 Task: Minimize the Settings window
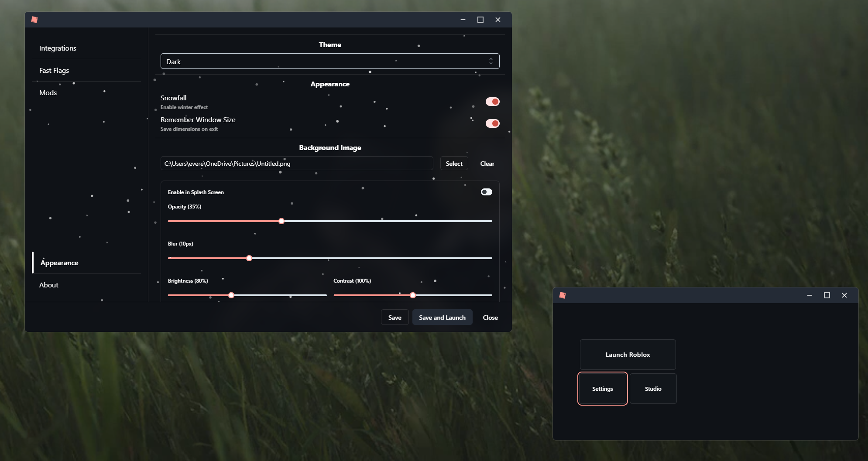463,20
